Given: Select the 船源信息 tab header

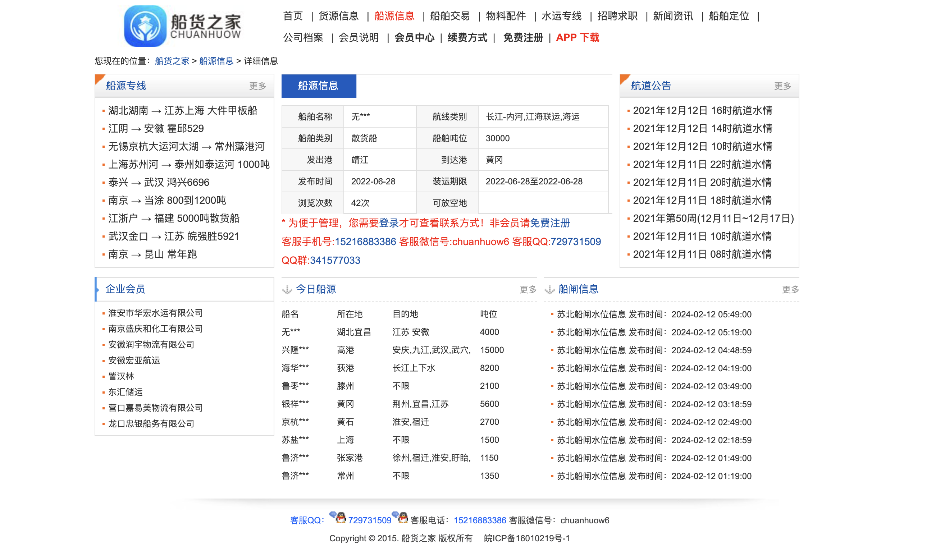Looking at the screenshot, I should [x=318, y=86].
